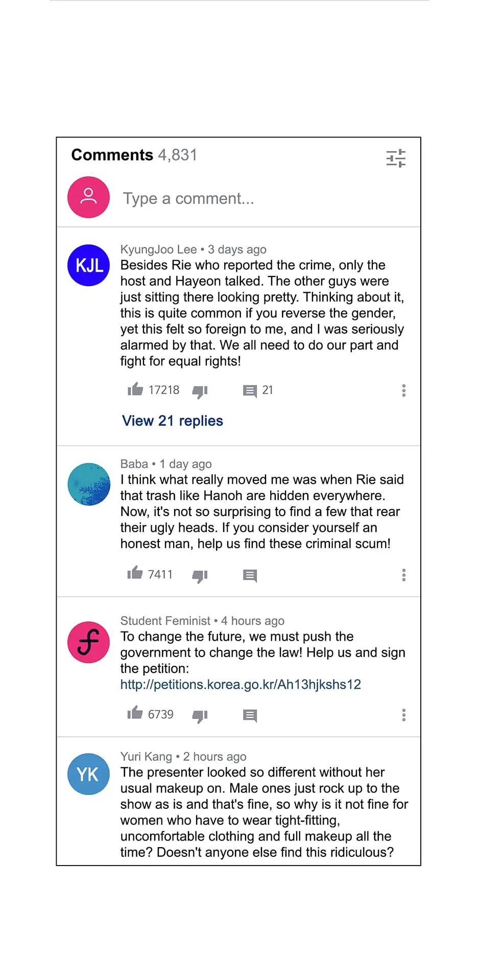Open Yuri Kang's YK avatar
The image size is (480, 980).
point(89,774)
